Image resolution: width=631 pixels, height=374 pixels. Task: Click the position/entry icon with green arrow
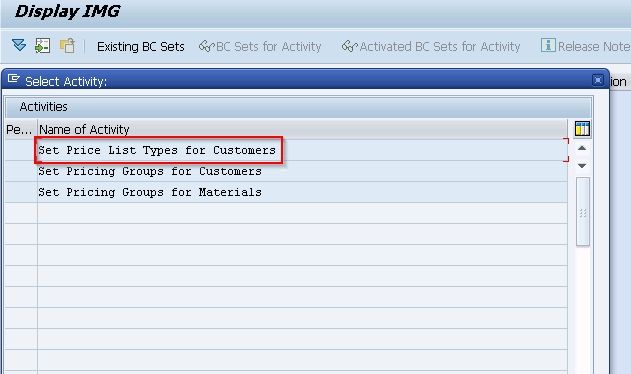point(43,45)
